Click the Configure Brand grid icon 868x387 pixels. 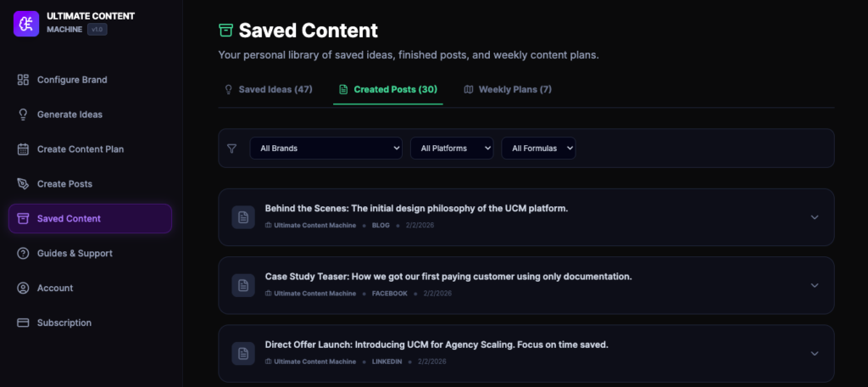tap(23, 80)
